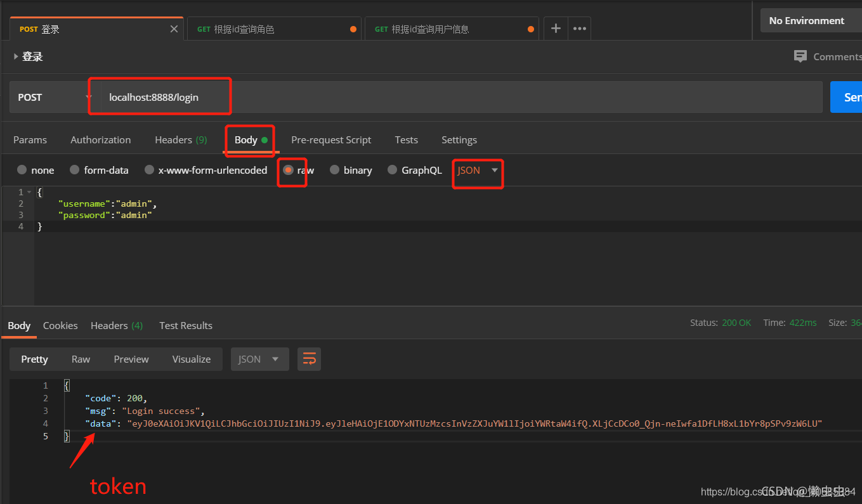The image size is (862, 504).
Task: Open the response Body tab
Action: 19,325
